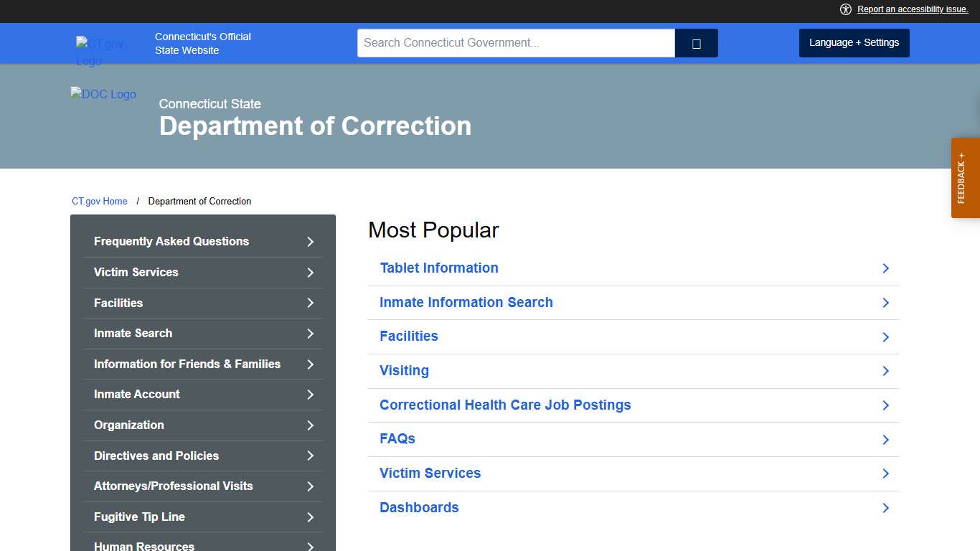
Task: Expand the Facilities sidebar item
Action: tap(202, 303)
